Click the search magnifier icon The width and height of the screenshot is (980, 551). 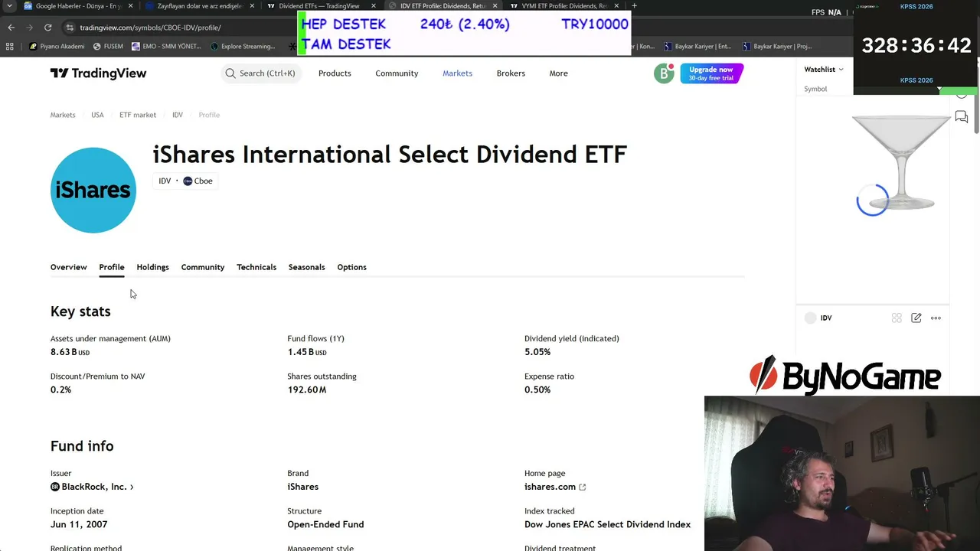click(230, 73)
